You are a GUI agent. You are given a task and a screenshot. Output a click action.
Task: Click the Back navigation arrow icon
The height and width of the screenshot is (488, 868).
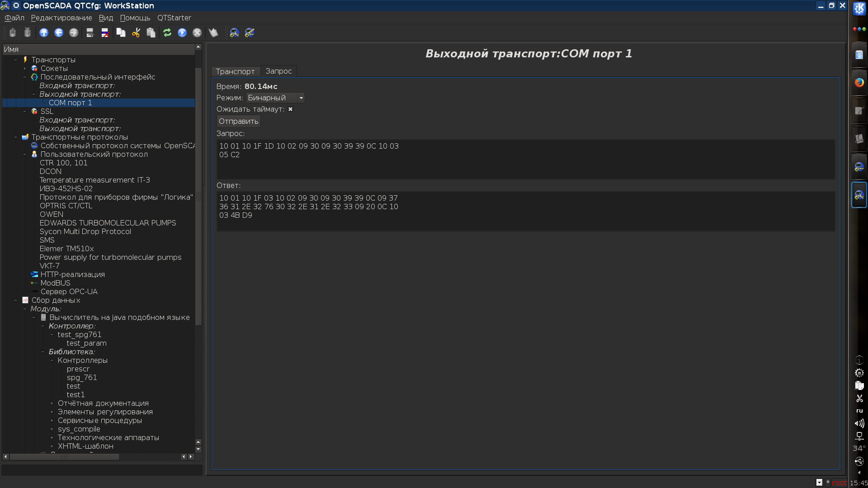coord(59,33)
